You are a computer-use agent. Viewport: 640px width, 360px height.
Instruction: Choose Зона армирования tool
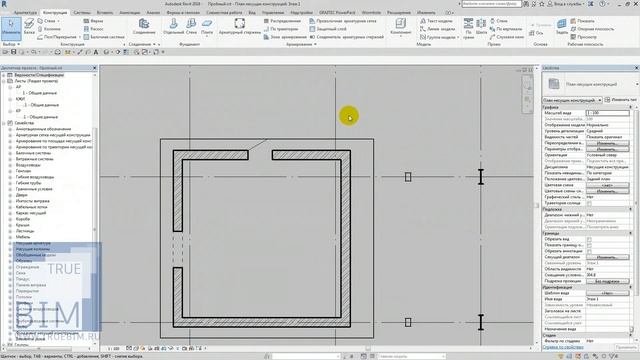[x=285, y=37]
